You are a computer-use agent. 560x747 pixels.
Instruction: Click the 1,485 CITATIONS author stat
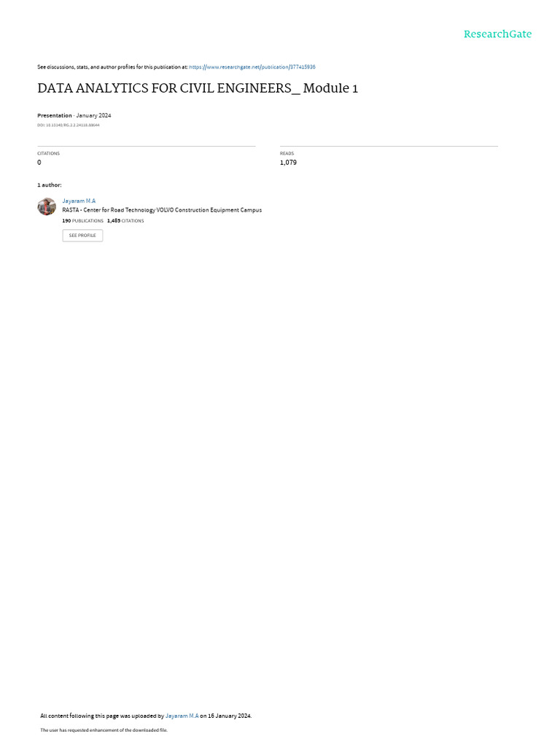[125, 221]
